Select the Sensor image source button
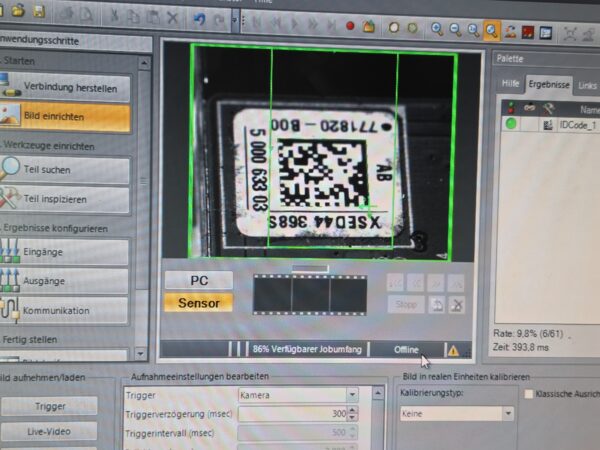 pos(199,303)
